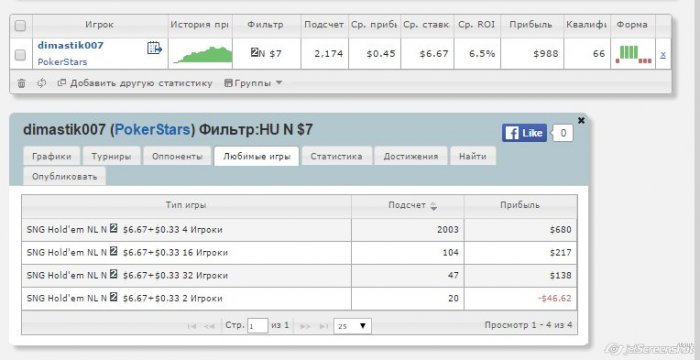Tick the checkbox for dimastik007 row
This screenshot has height=360, width=700.
[x=21, y=55]
